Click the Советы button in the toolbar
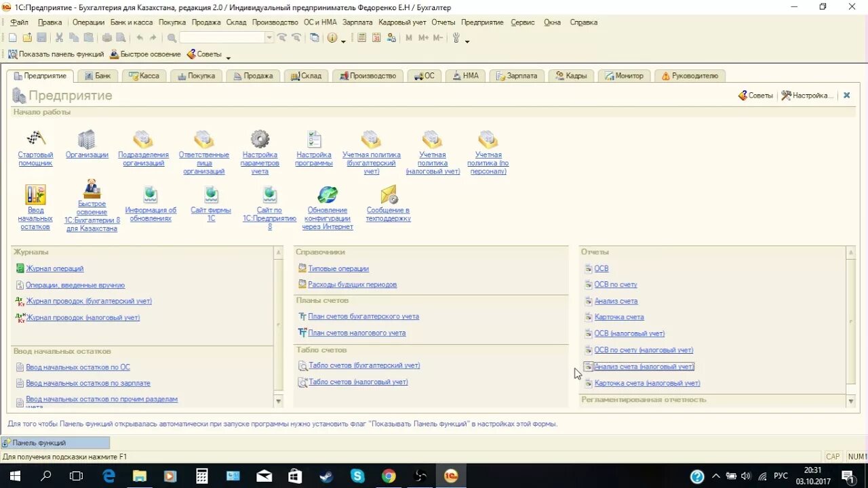The height and width of the screenshot is (488, 868). coord(205,54)
